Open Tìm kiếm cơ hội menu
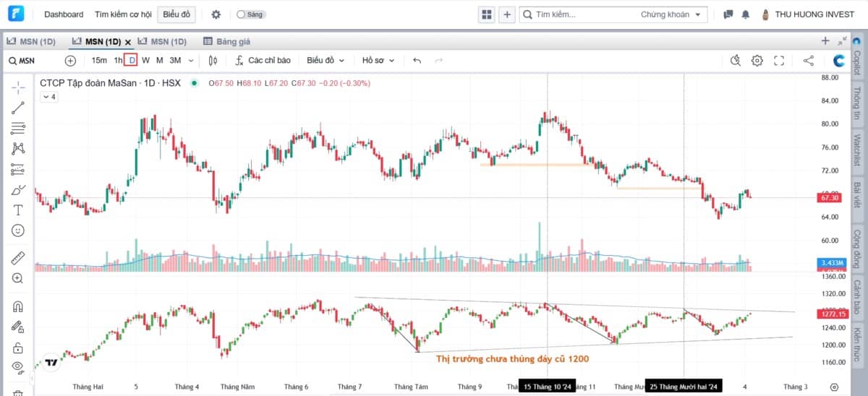 pyautogui.click(x=122, y=14)
